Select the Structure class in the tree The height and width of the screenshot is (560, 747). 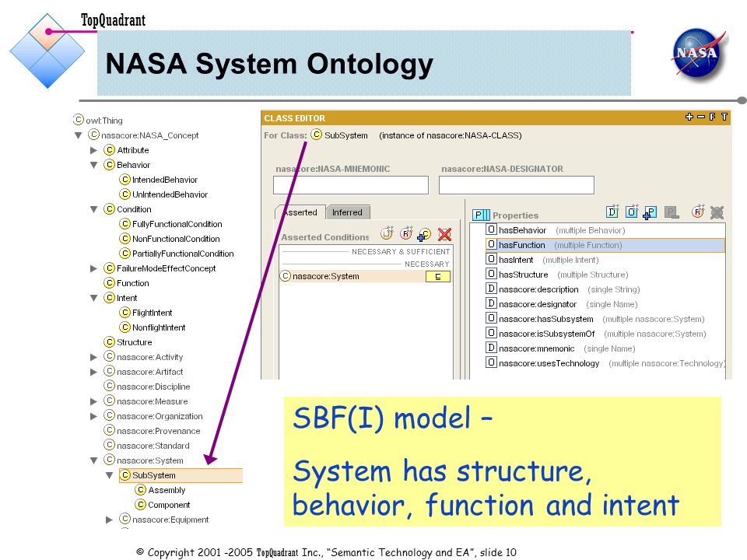[x=135, y=342]
